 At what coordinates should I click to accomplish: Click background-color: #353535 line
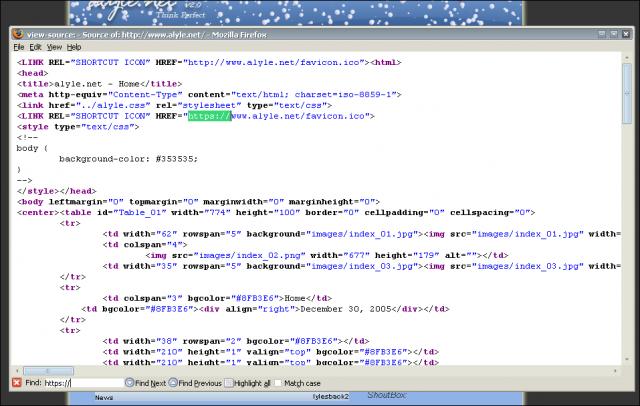(128, 159)
